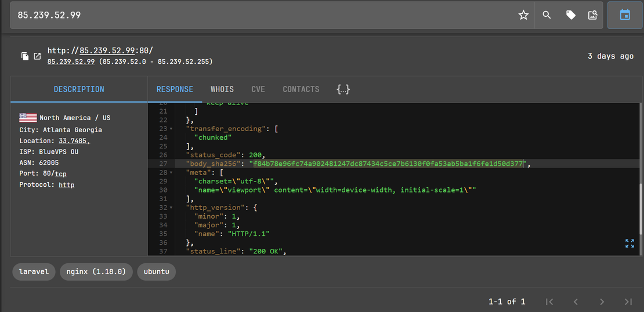Screen dimensions: 644x312
Task: Open the CVE tab
Action: click(258, 89)
